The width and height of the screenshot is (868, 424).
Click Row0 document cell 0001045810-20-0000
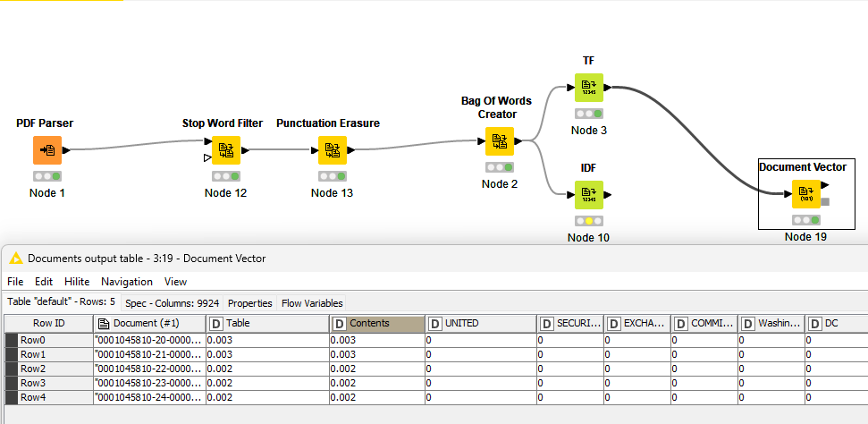click(149, 340)
